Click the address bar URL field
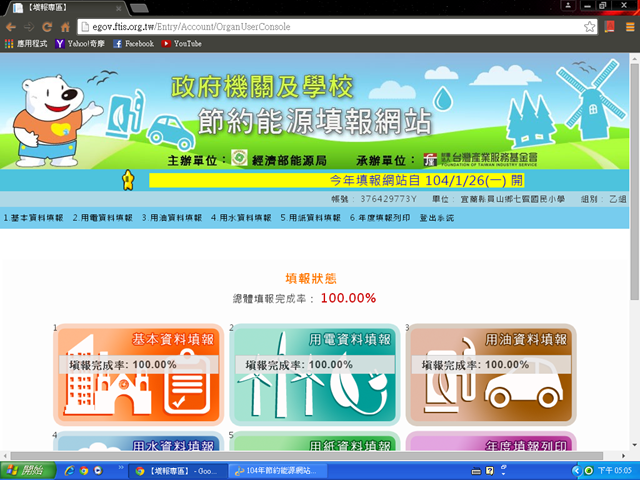 [331, 27]
